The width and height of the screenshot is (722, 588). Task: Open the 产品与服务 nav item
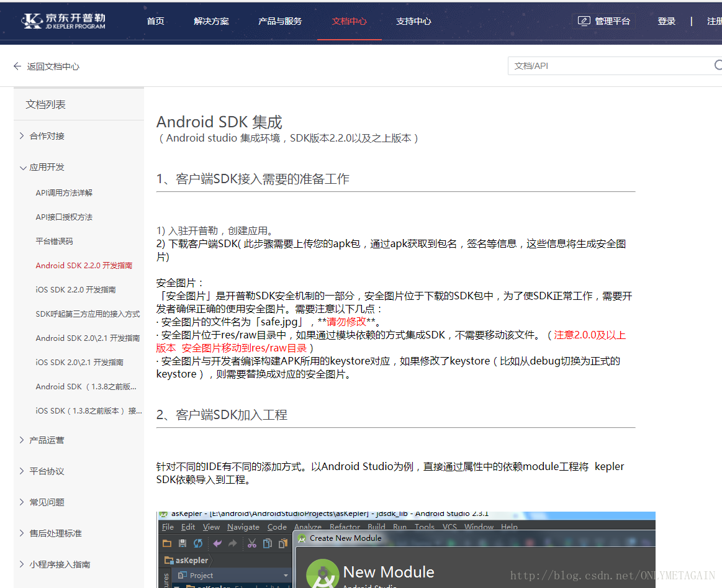point(280,21)
